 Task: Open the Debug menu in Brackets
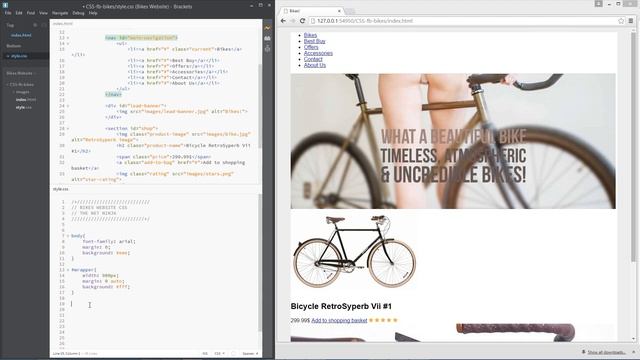tap(78, 13)
